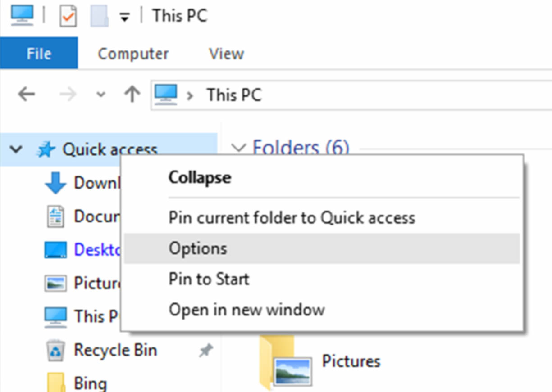Open the Downloads blue arrow icon

pos(55,183)
